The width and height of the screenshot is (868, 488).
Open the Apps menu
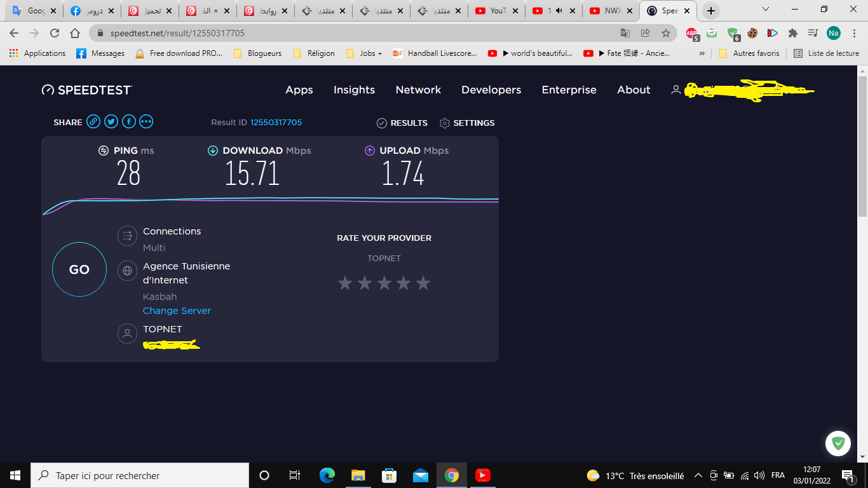tap(299, 90)
